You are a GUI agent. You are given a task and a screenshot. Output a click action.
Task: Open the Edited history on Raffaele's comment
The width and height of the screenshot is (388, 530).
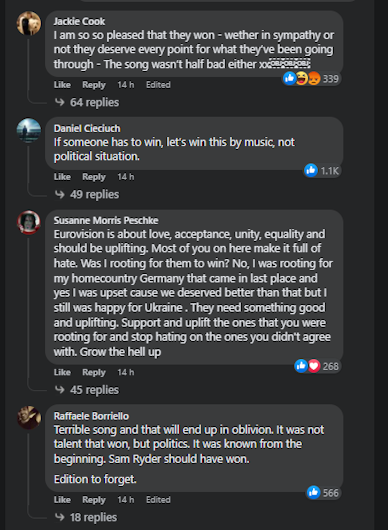pos(158,500)
